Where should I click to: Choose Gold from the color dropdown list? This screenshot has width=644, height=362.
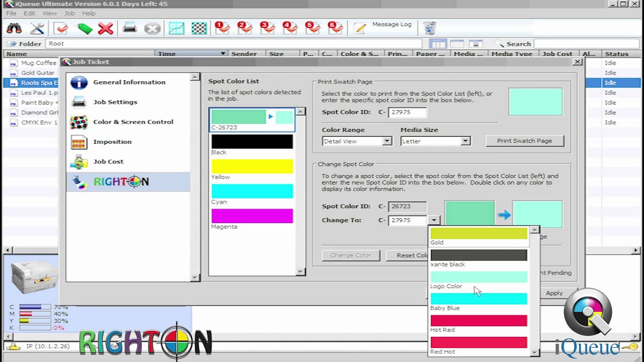pos(479,236)
